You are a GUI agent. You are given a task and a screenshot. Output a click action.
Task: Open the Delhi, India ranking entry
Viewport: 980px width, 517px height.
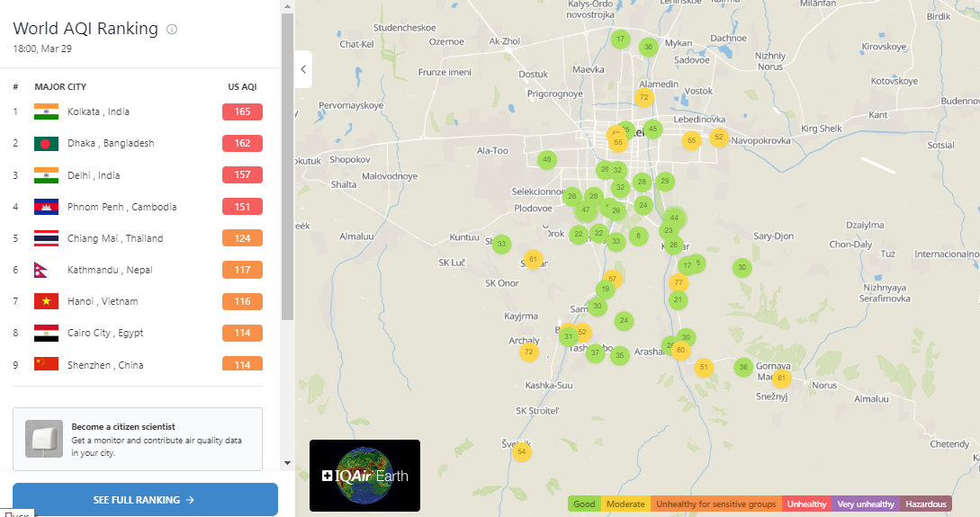[138, 175]
